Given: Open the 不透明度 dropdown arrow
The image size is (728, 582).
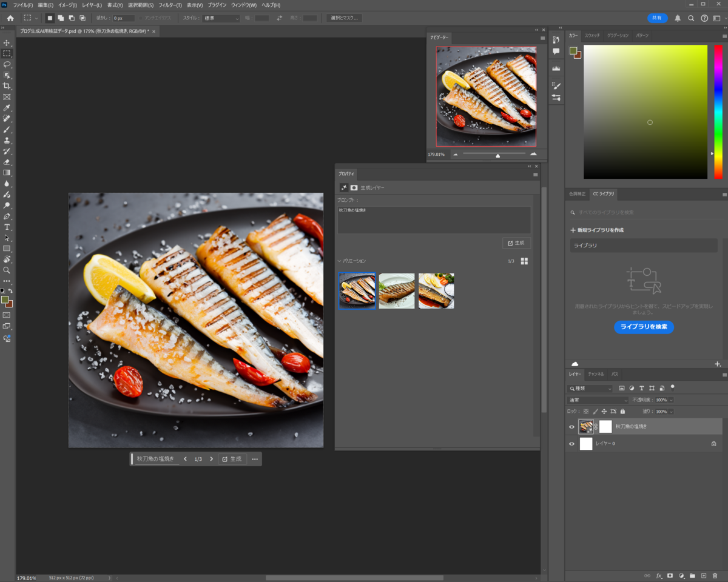Looking at the screenshot, I should (671, 400).
